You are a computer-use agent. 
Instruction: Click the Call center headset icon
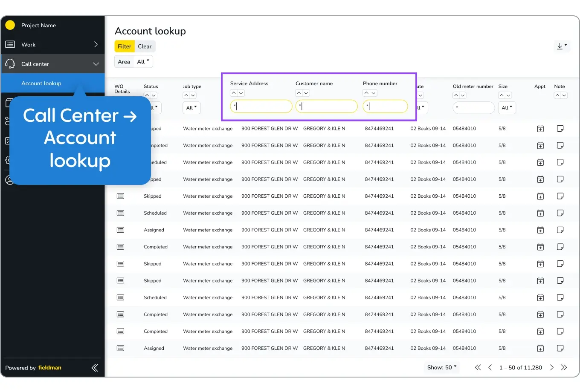coord(10,64)
